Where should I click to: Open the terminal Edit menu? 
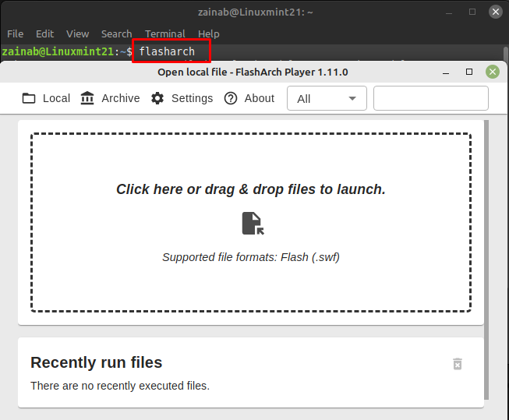coord(44,34)
